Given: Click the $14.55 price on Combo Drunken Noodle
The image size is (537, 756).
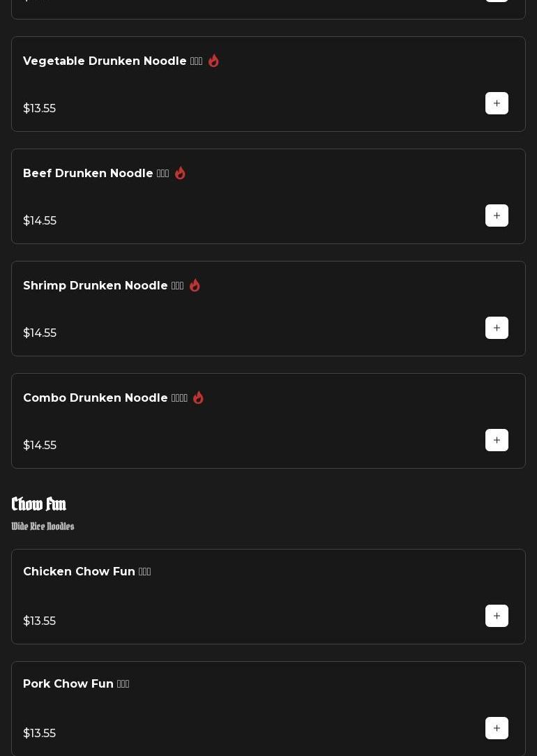Looking at the screenshot, I should click(40, 445).
